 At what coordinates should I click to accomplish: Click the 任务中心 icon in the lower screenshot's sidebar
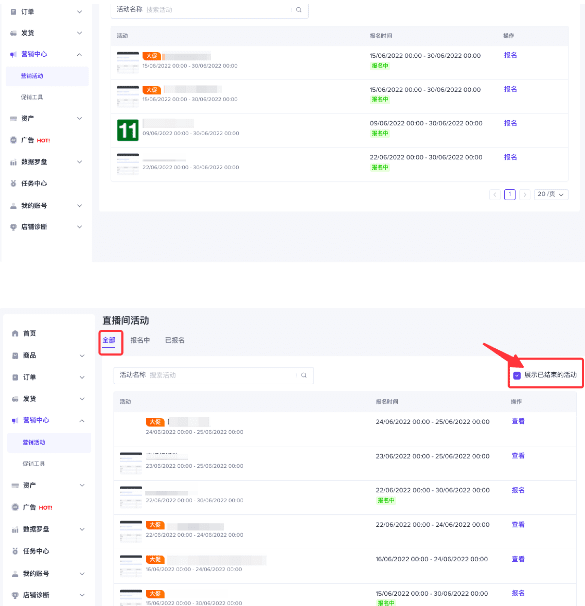[15, 551]
